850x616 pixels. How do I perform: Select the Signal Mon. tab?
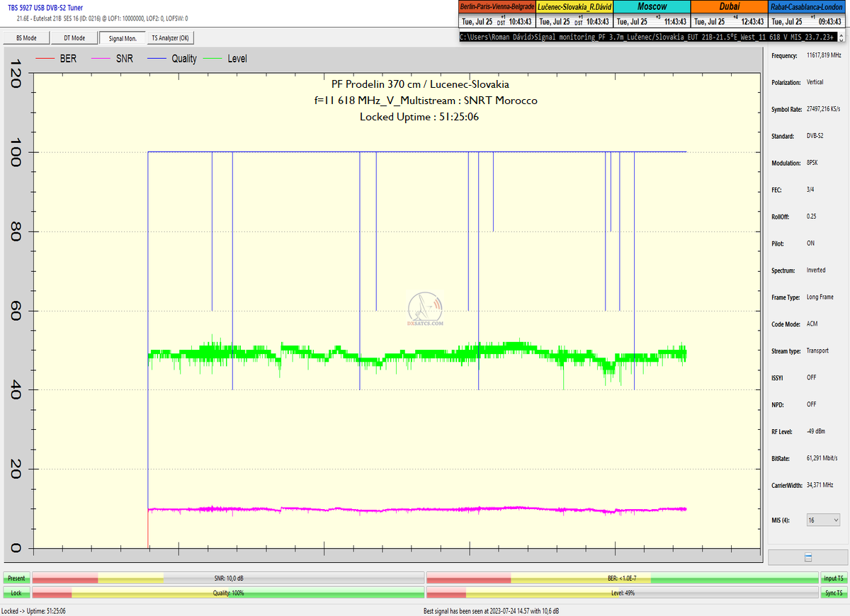coord(123,38)
